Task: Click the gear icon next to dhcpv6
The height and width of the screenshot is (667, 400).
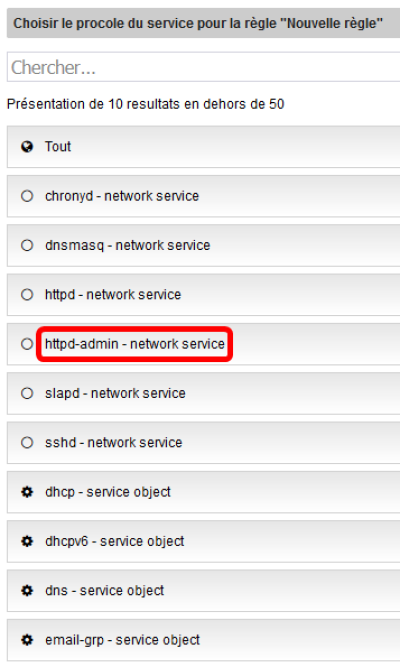Action: (x=27, y=542)
